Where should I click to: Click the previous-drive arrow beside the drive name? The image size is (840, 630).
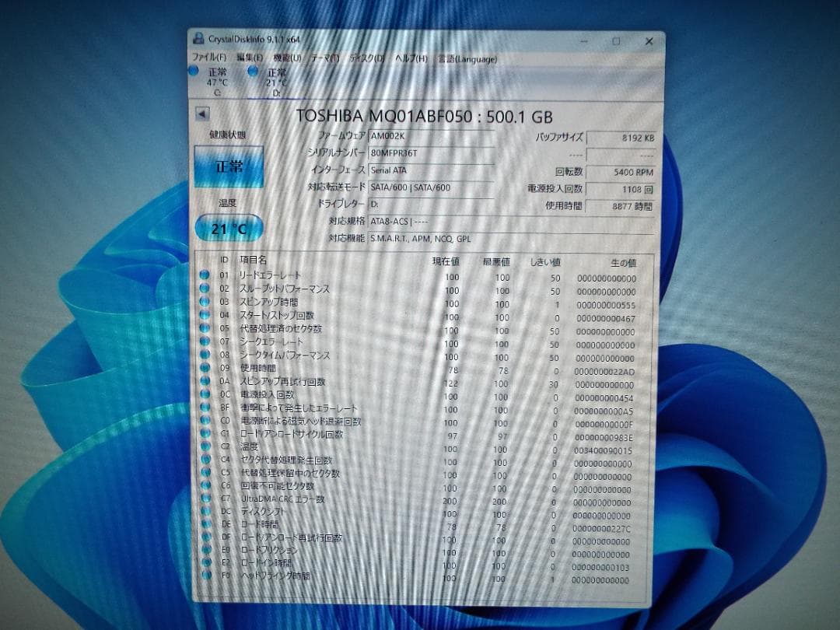[x=201, y=113]
